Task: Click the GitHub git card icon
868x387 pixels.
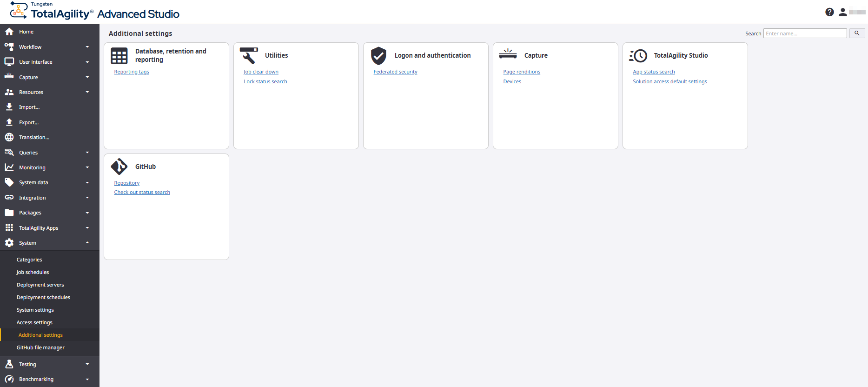Action: (x=119, y=167)
